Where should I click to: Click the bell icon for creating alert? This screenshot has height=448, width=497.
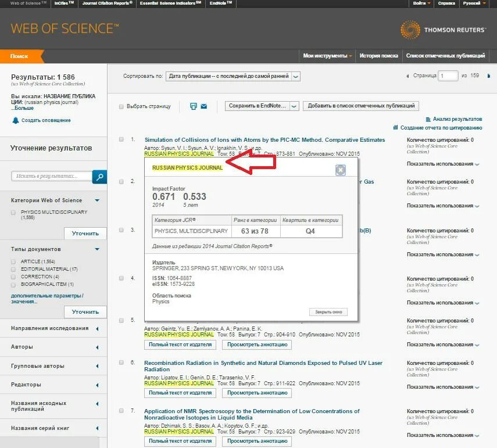pyautogui.click(x=16, y=120)
